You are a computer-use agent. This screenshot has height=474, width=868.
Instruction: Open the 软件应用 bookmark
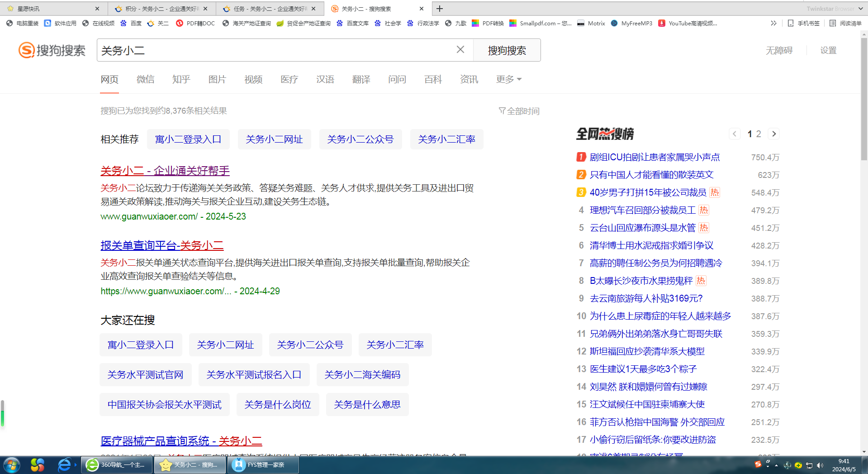[x=60, y=23]
